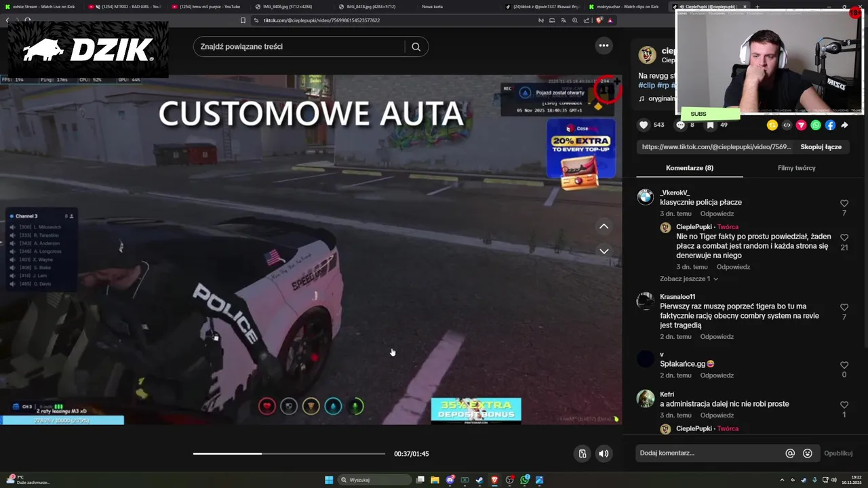This screenshot has height=488, width=868.
Task: Open the emoji picker in the comment box
Action: click(x=808, y=453)
